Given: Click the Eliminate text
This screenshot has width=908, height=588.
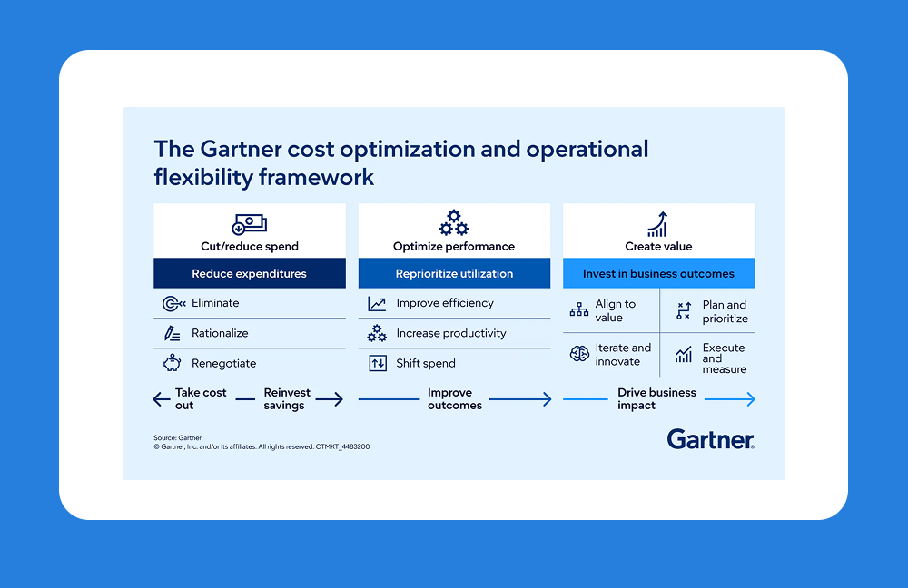Looking at the screenshot, I should tap(215, 303).
